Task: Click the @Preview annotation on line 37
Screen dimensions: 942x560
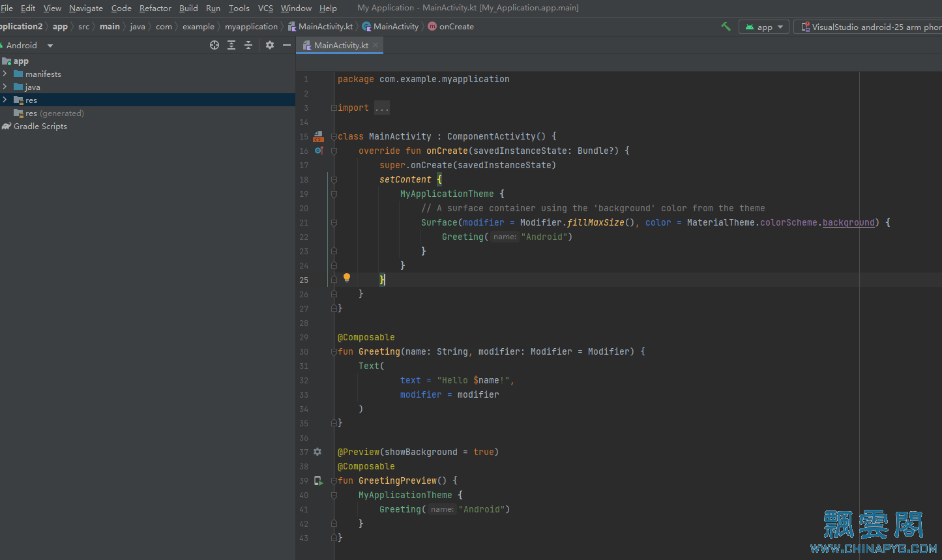Action: (x=359, y=452)
